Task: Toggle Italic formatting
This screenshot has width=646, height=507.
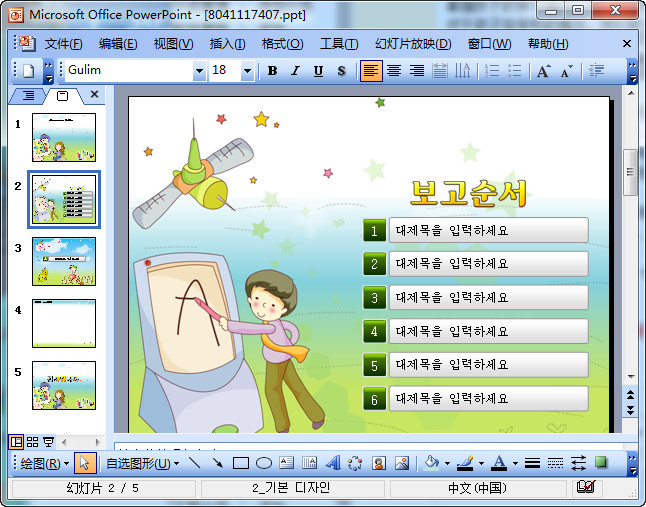Action: click(295, 71)
